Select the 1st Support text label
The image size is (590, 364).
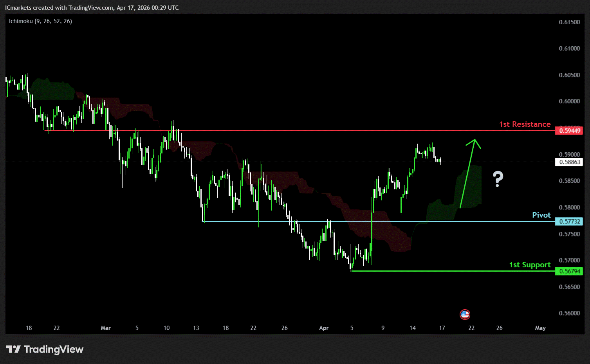(529, 265)
